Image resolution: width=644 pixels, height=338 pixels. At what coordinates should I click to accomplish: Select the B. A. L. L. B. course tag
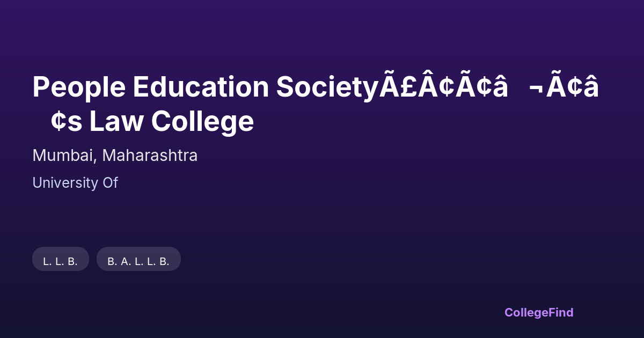click(x=138, y=261)
